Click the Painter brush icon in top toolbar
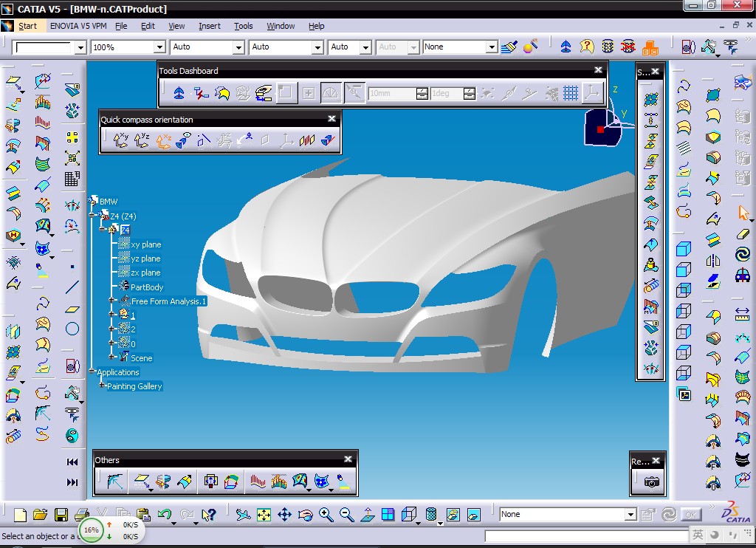The height and width of the screenshot is (548, 756). [509, 47]
